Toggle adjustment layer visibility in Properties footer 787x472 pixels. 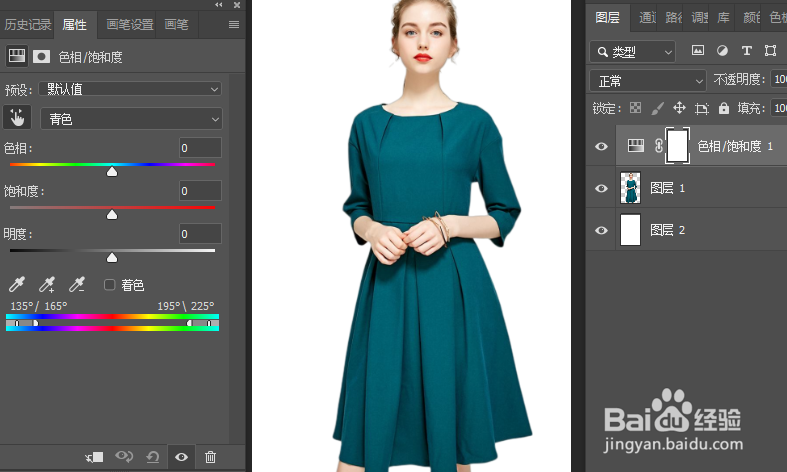pyautogui.click(x=182, y=457)
